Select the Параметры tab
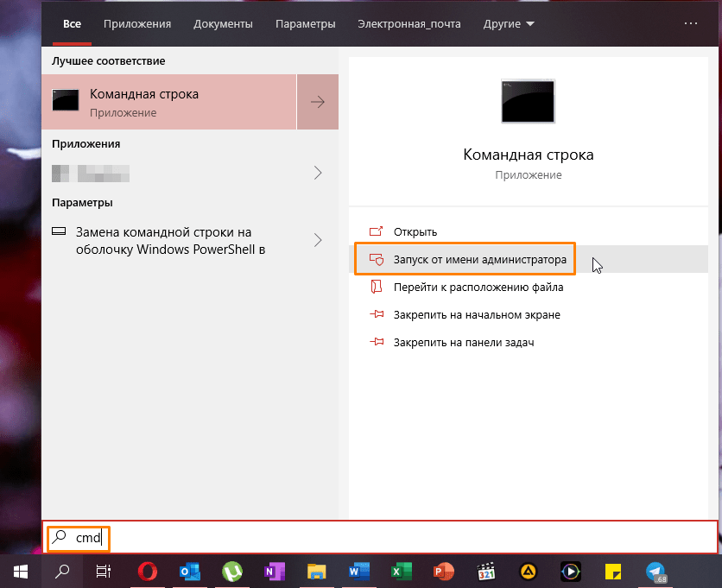This screenshot has width=722, height=588. 305,24
